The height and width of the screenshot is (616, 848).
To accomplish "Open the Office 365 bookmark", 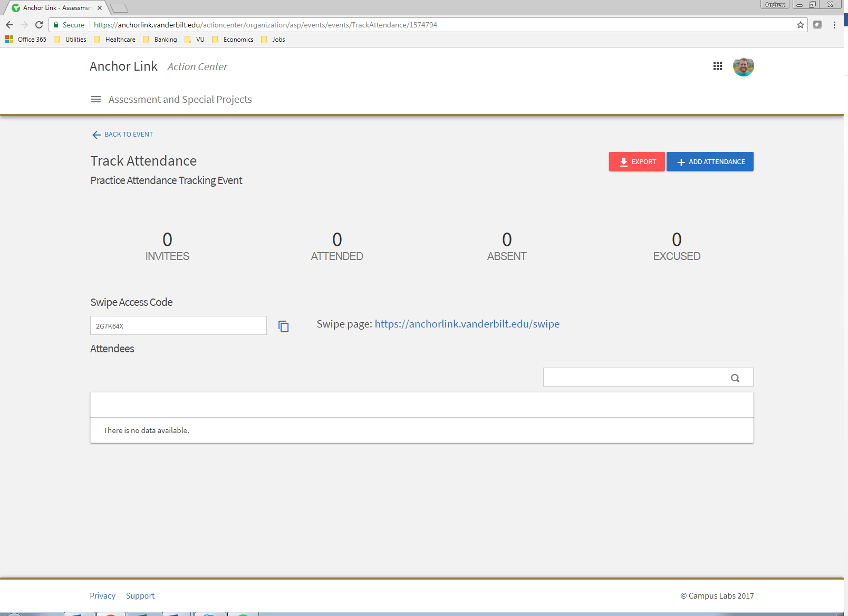I will point(26,40).
